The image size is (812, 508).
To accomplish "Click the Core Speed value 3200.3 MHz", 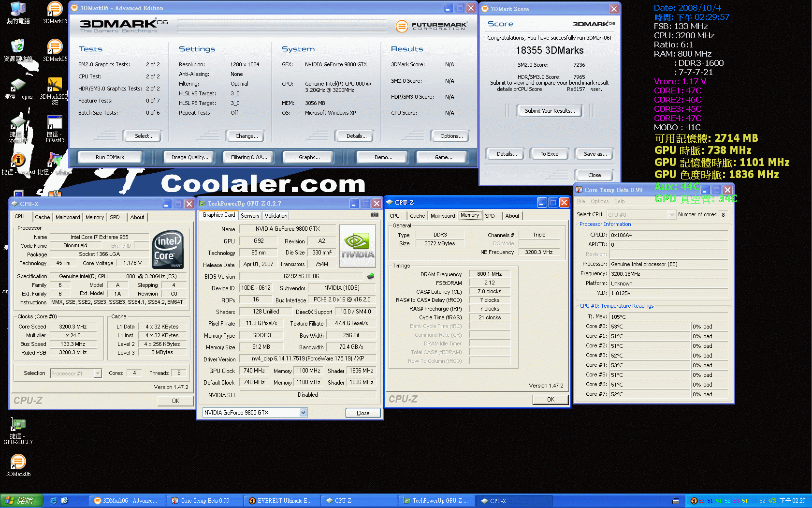I will coord(73,327).
